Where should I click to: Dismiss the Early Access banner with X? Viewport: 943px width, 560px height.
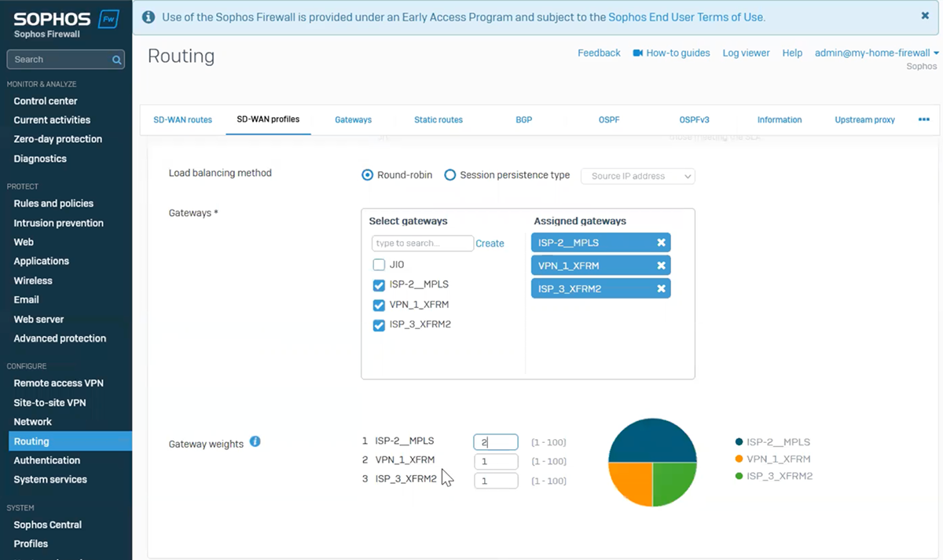[925, 16]
